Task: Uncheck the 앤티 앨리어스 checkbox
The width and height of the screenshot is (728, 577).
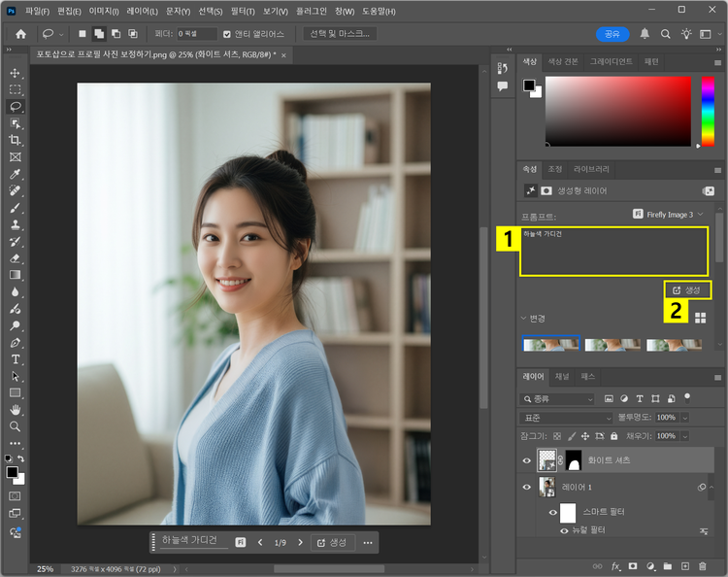Action: (x=227, y=34)
